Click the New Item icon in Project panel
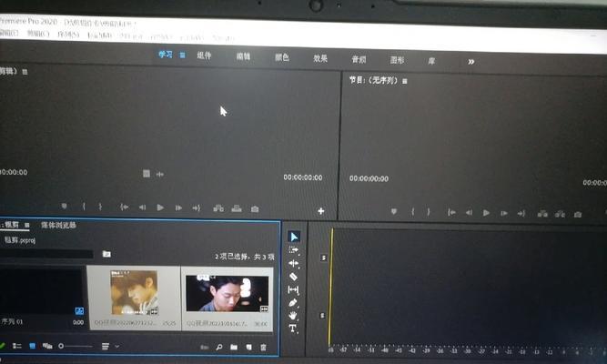Screen dimensions: 607x364 (x=249, y=348)
